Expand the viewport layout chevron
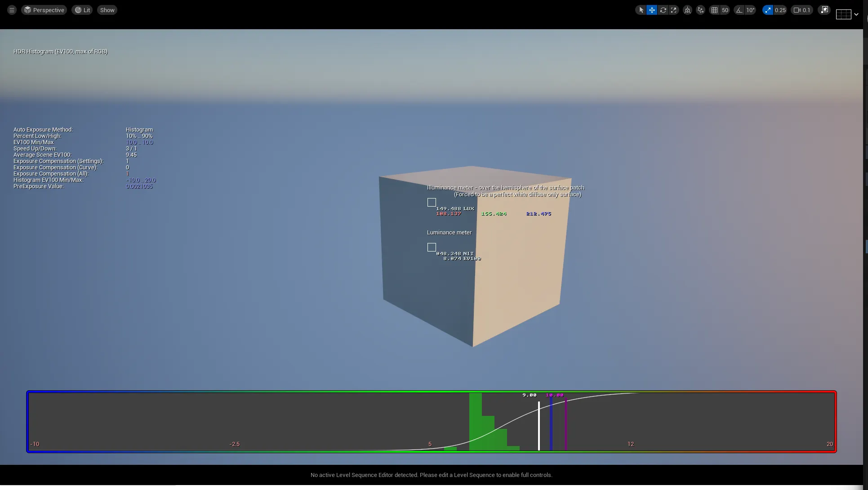This screenshot has width=868, height=490. [856, 14]
